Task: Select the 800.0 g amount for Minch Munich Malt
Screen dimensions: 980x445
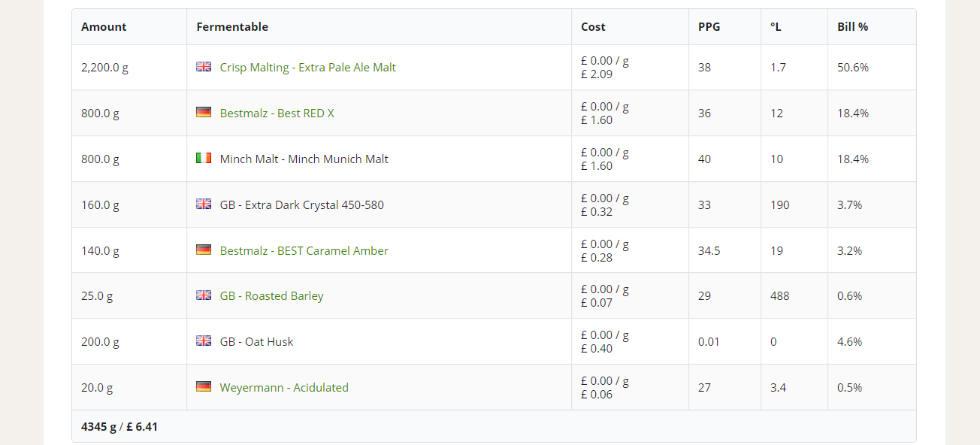Action: [x=100, y=159]
